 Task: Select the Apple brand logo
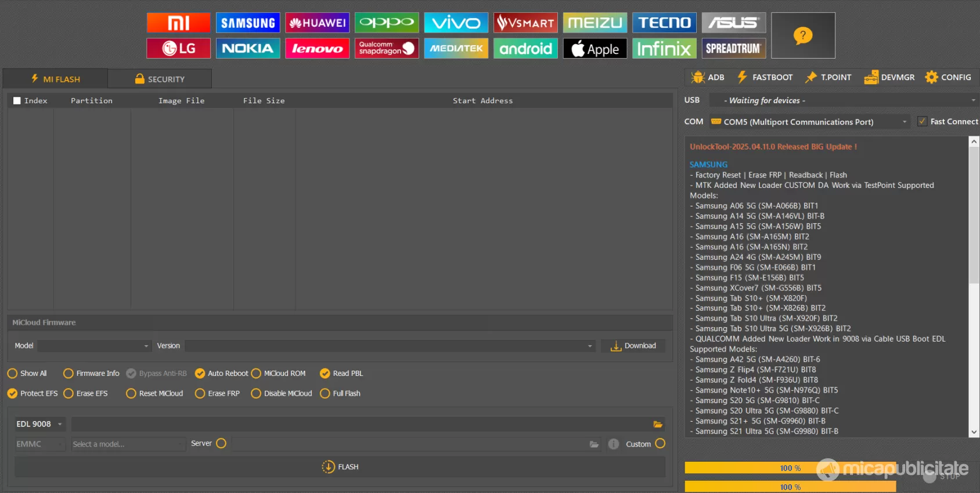[595, 48]
